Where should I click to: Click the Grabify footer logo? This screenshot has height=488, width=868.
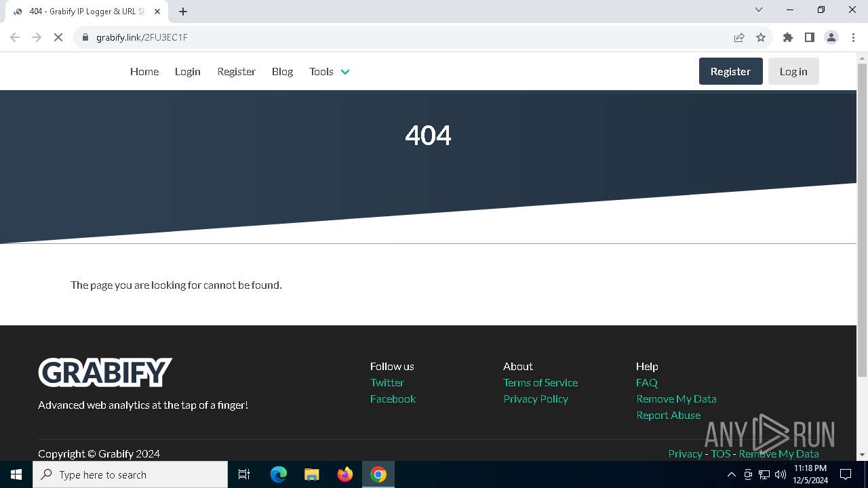105,373
